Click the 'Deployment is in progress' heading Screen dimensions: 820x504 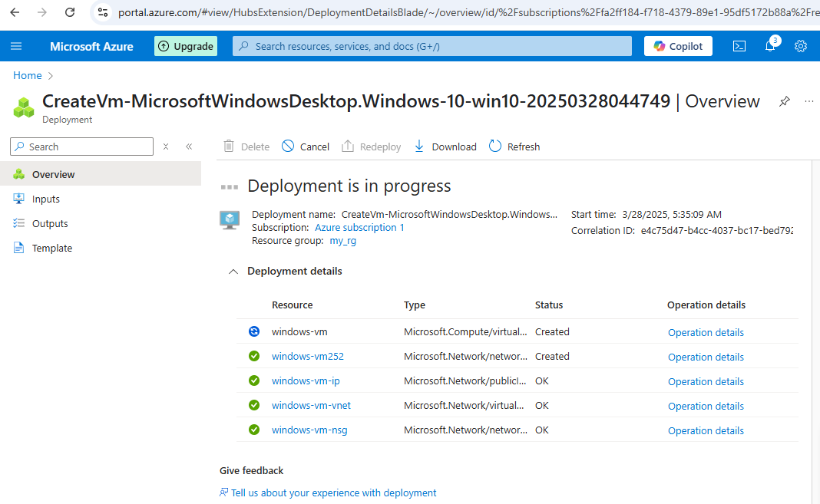coord(349,186)
